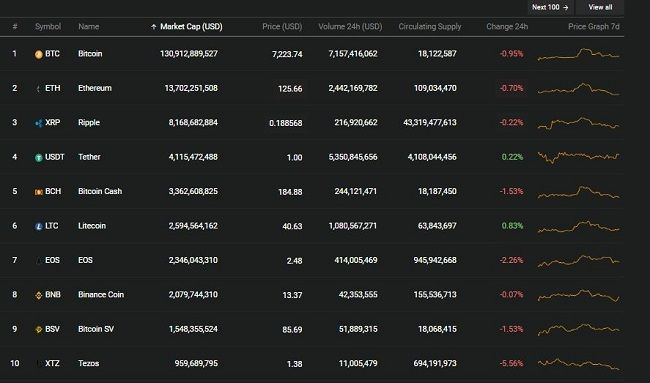Click Bitcoin price 7,223.74

pos(287,54)
